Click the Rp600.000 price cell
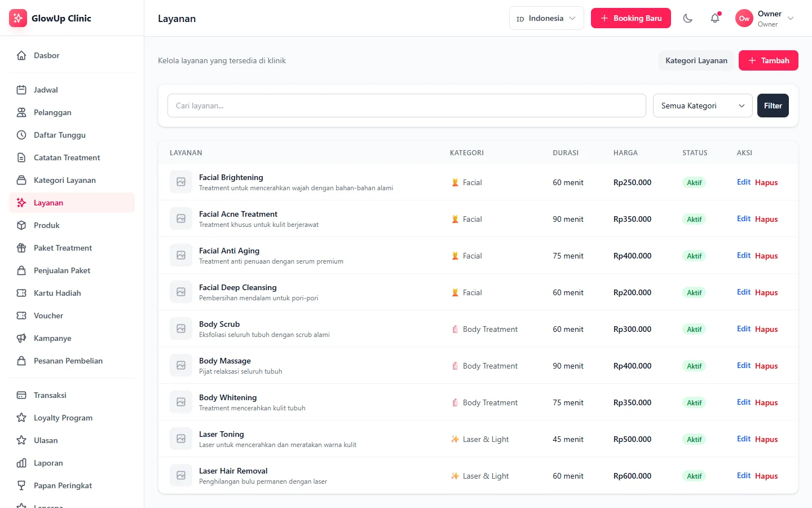812x508 pixels. click(x=632, y=476)
